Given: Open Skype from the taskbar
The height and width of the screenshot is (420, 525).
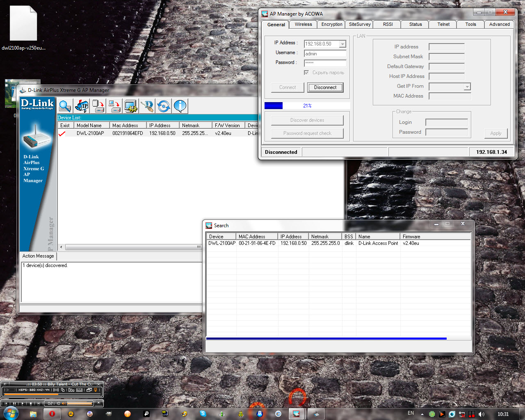Looking at the screenshot, I should pyautogui.click(x=203, y=414).
